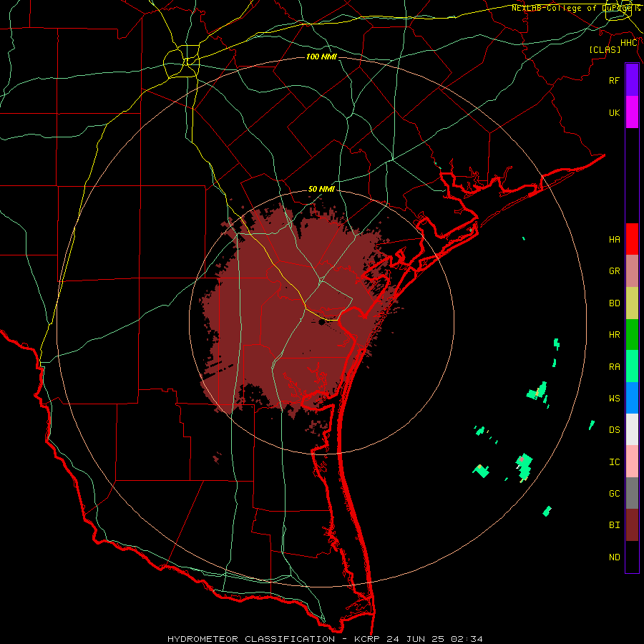Select the gray GC legend swatch
Viewport: 644px width, 644px height.
click(x=632, y=493)
